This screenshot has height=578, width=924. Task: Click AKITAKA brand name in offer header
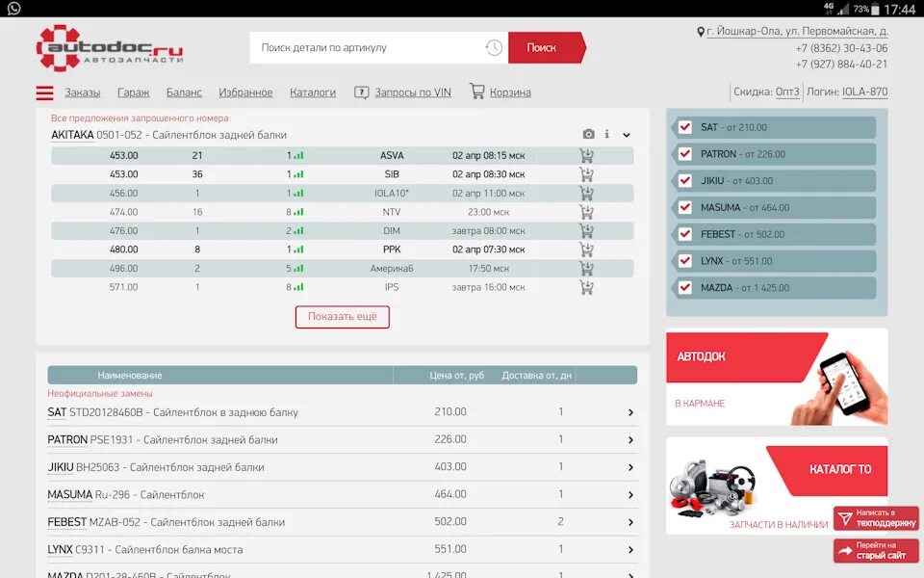tap(72, 135)
